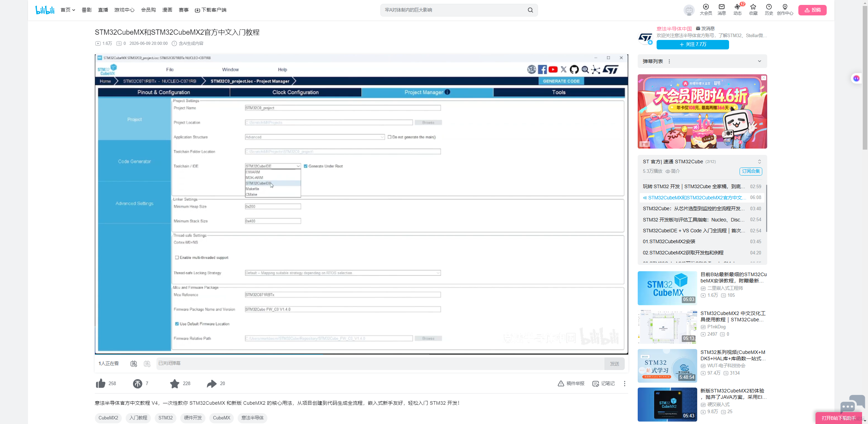Open the 番剧 nav item
Viewport: 868px width, 424px height.
(86, 10)
